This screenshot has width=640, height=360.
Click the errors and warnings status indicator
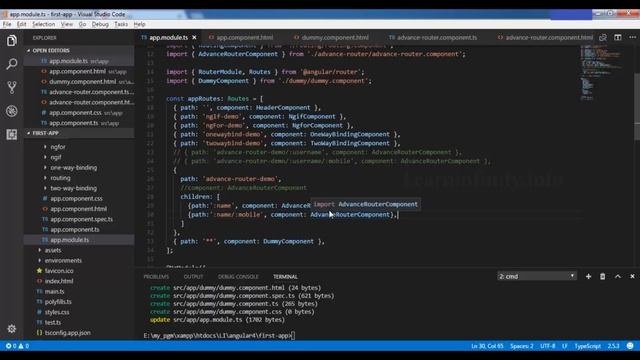coord(17,346)
